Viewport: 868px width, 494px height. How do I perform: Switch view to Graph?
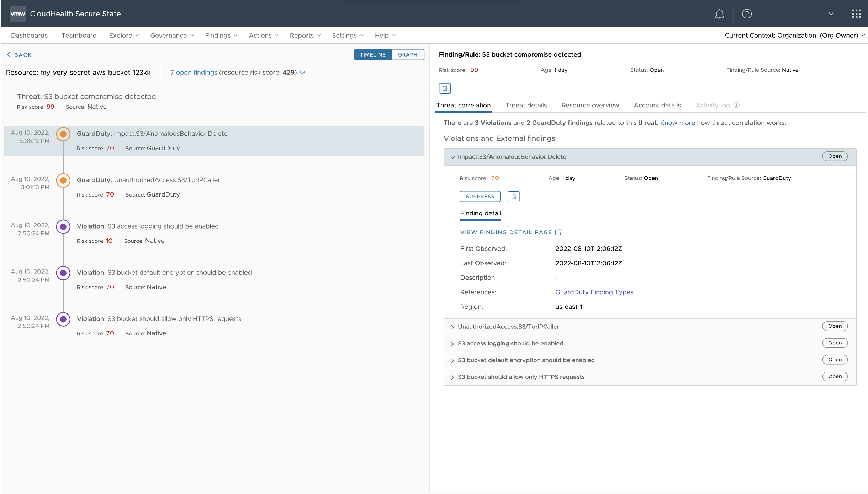pos(408,55)
